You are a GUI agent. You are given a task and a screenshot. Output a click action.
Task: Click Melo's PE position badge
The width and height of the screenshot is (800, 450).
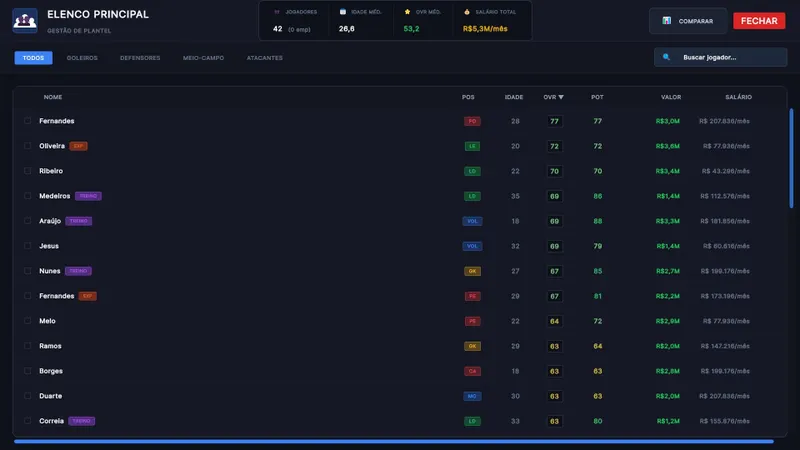(x=472, y=321)
